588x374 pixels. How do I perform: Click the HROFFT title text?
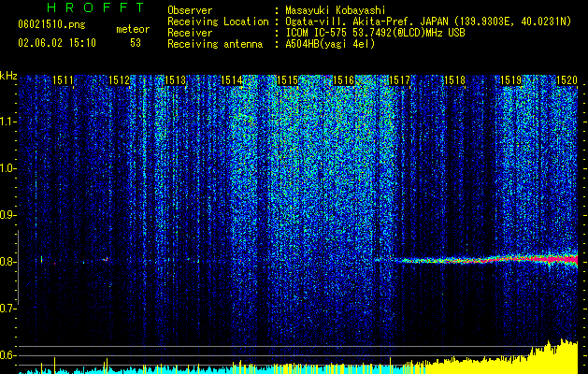[95, 7]
